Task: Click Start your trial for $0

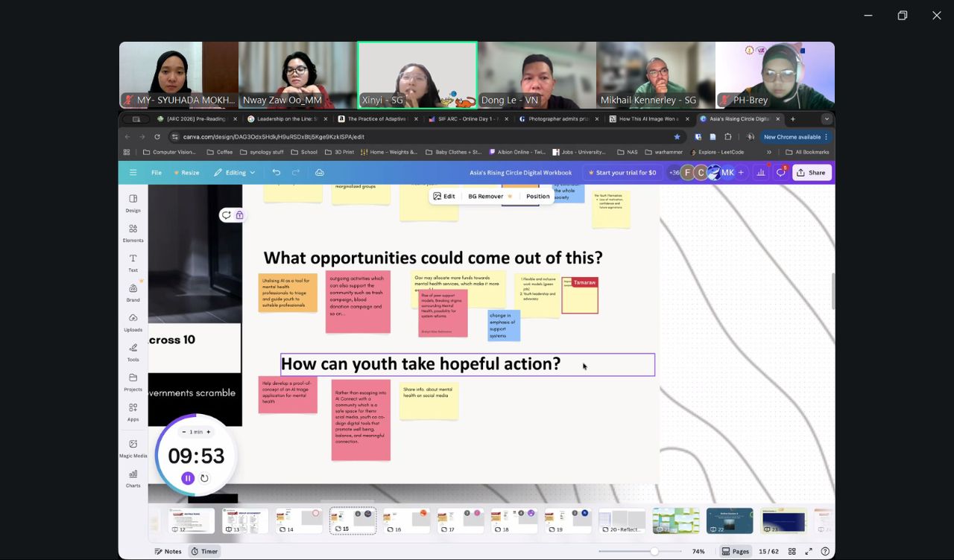Action: coord(622,173)
